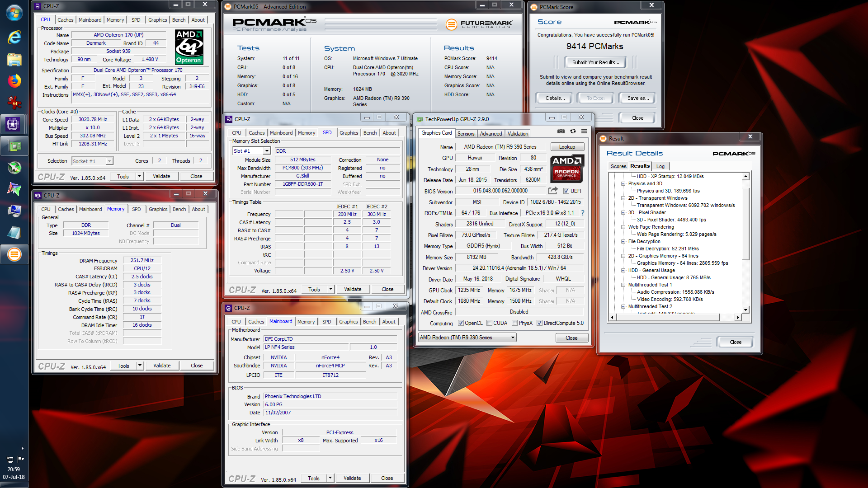
Task: Click the Bus Interface question mark icon
Action: [x=582, y=213]
